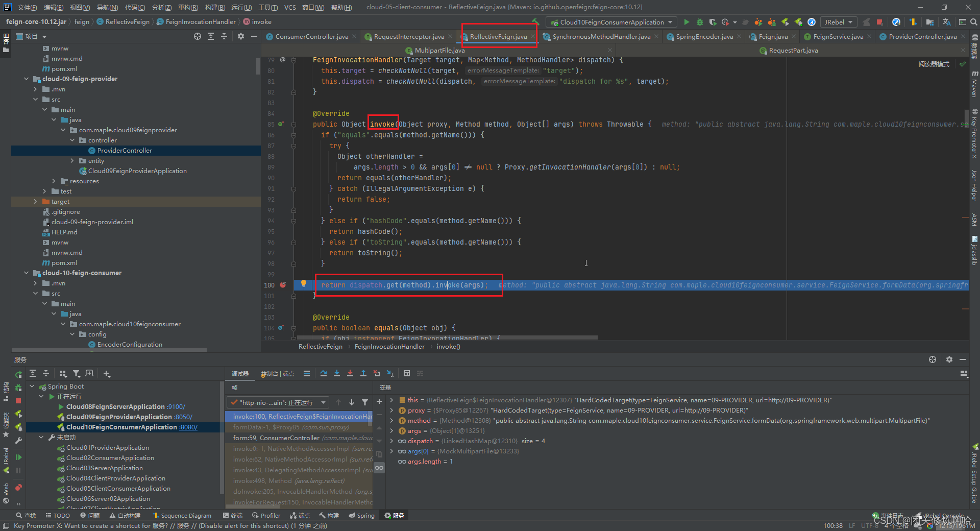Switch to the ConsumerController.java tab

pyautogui.click(x=311, y=36)
